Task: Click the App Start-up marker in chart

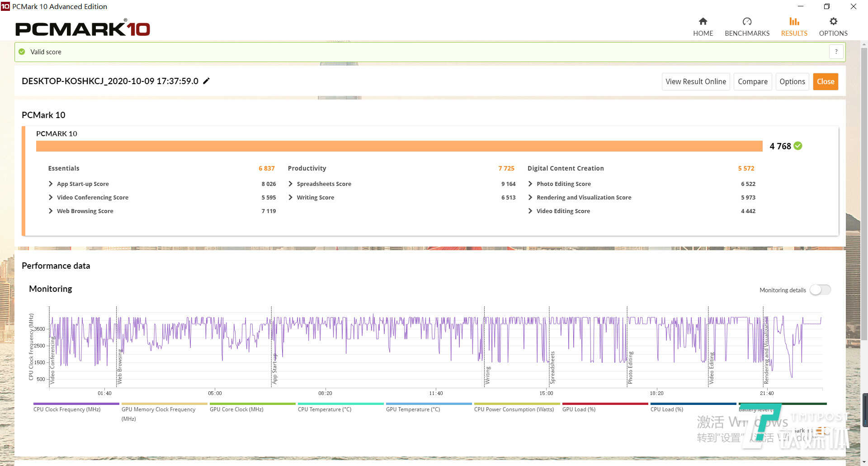Action: (x=274, y=369)
